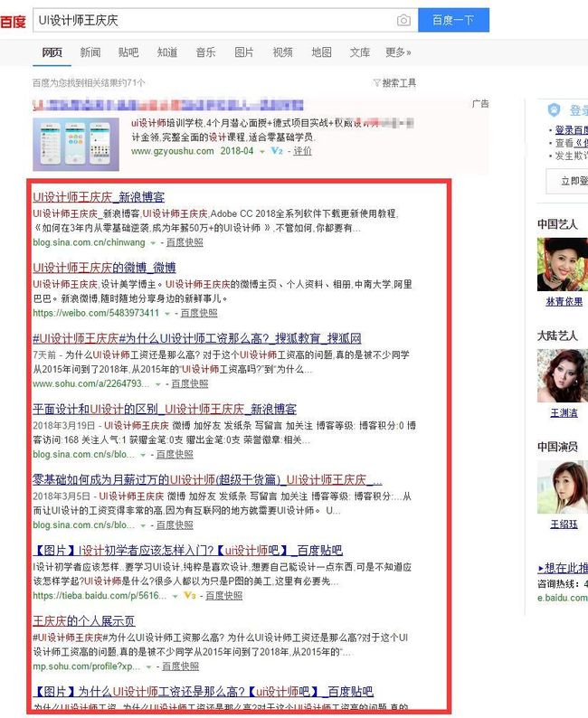
Task: Click the 中国艺人 portrait thumbnail
Action: tap(563, 264)
